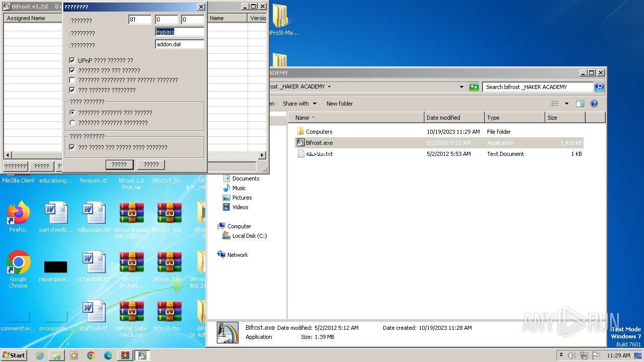644x362 pixels.
Task: Click port field containing 81
Action: (140, 20)
